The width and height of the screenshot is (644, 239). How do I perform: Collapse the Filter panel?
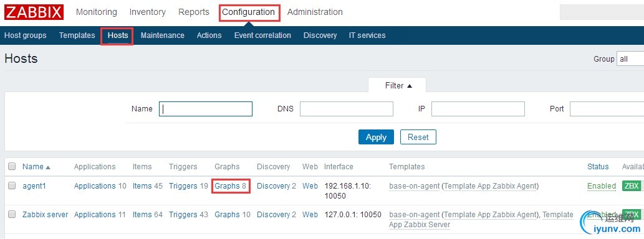click(398, 86)
